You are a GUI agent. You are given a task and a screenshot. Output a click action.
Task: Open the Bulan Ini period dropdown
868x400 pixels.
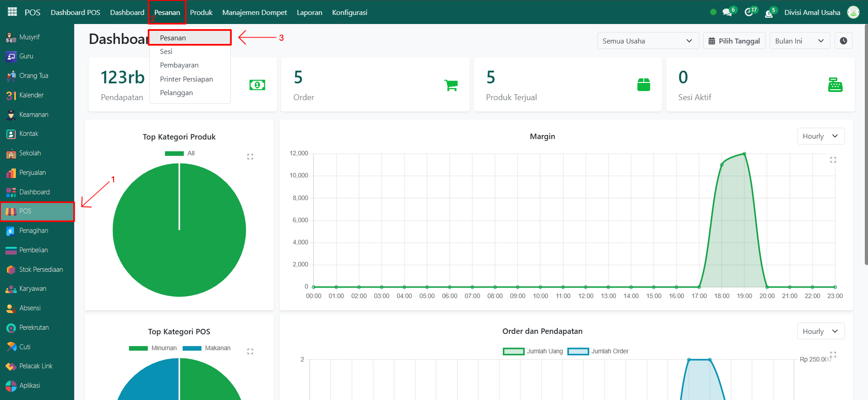coord(799,41)
